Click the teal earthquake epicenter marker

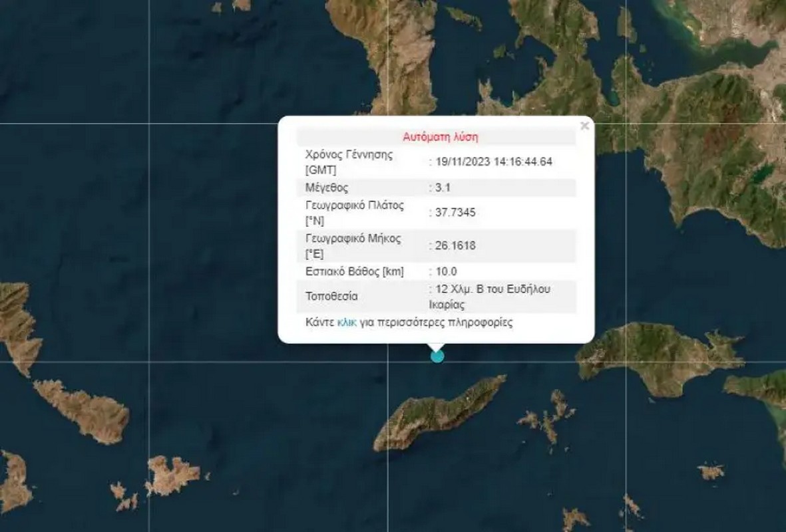437,356
